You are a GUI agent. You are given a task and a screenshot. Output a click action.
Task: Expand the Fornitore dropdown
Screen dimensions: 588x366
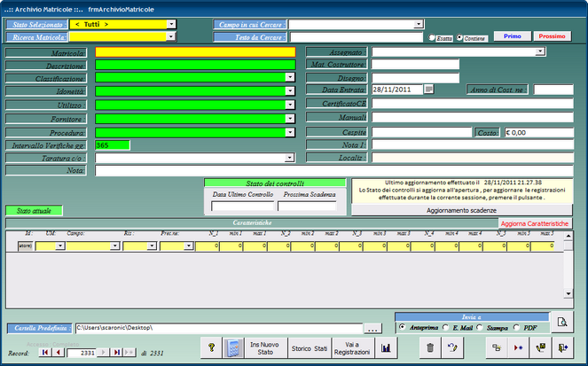click(x=289, y=119)
